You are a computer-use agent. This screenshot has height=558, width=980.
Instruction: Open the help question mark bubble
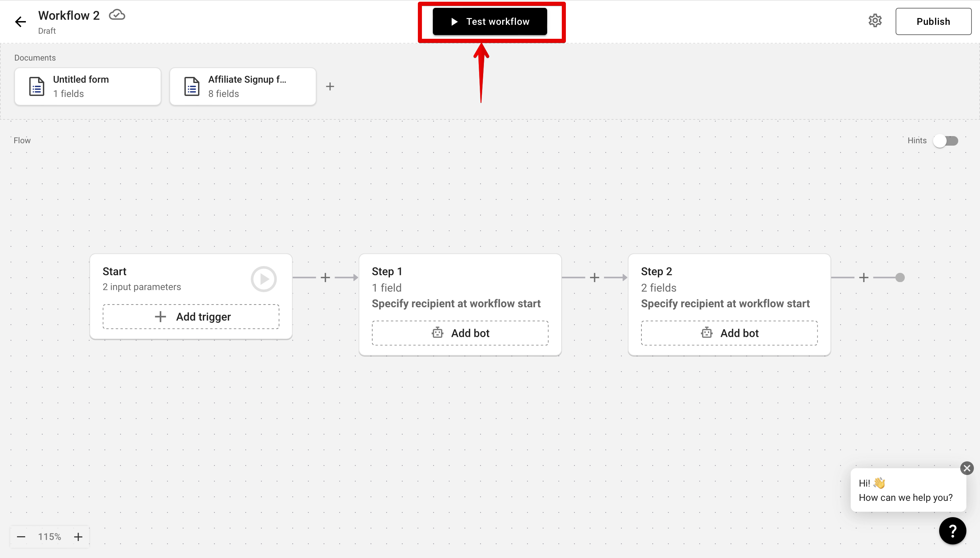click(952, 531)
